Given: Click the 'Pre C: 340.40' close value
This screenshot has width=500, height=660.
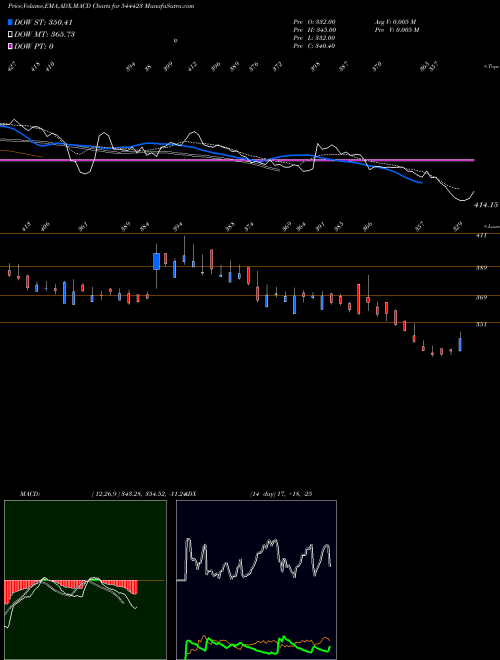Looking at the screenshot, I should click(314, 46).
